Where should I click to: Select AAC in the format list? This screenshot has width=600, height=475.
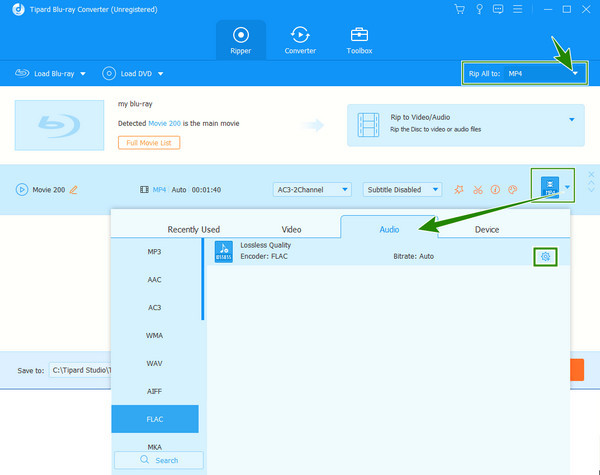click(155, 279)
